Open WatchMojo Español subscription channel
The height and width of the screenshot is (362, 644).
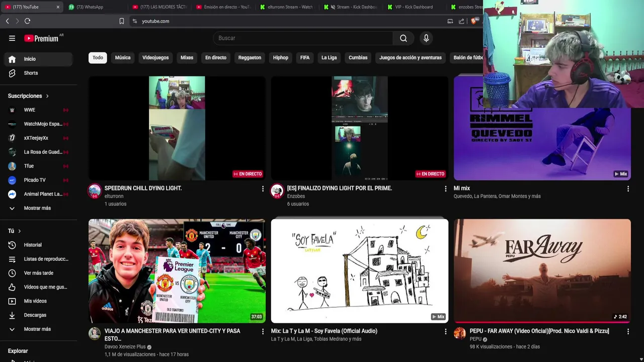coord(39,124)
